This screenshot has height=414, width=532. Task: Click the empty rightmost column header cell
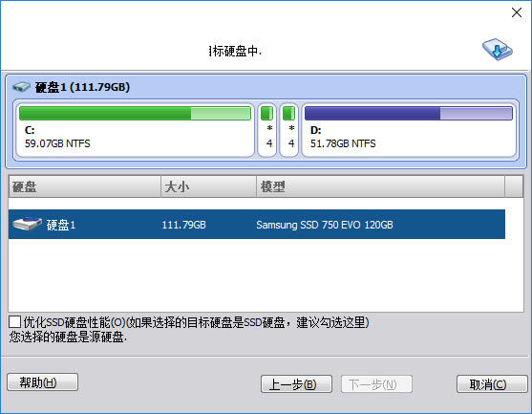[x=514, y=186]
